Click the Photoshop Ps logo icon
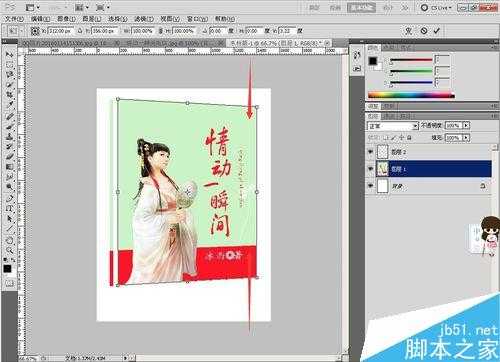The image size is (500, 362). click(x=10, y=7)
